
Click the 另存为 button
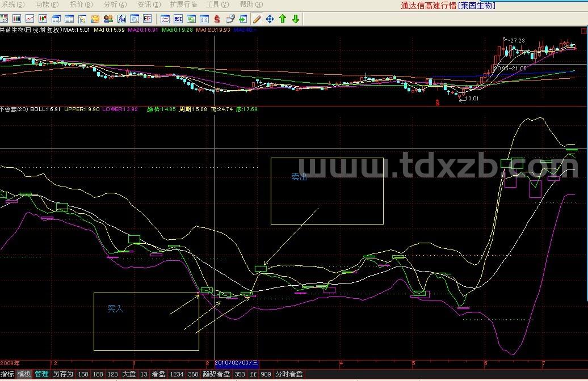point(63,374)
